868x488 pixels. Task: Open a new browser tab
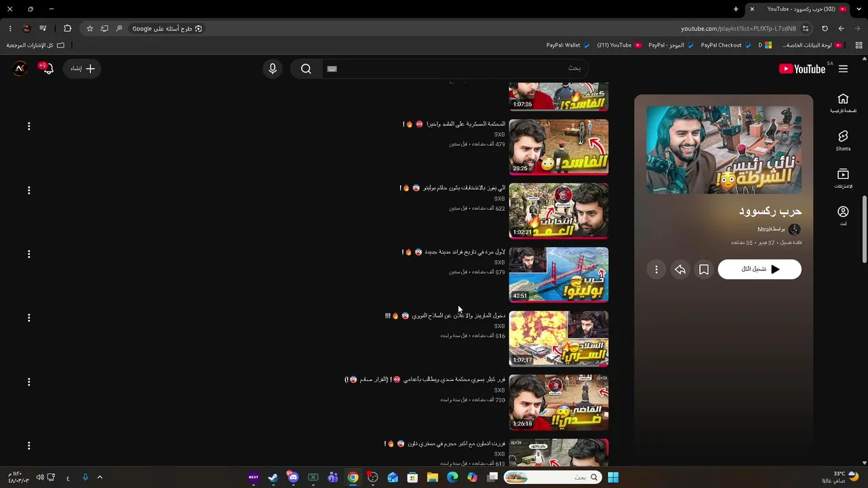736,9
